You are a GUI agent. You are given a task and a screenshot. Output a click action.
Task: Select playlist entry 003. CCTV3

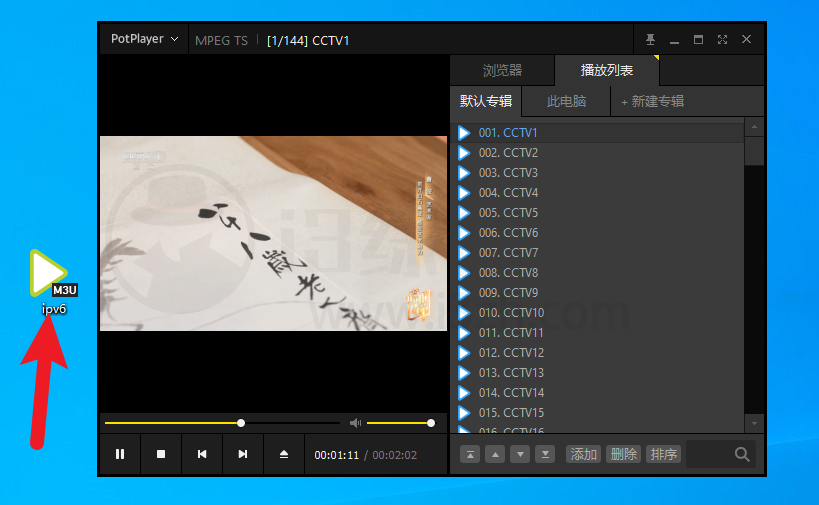click(598, 172)
